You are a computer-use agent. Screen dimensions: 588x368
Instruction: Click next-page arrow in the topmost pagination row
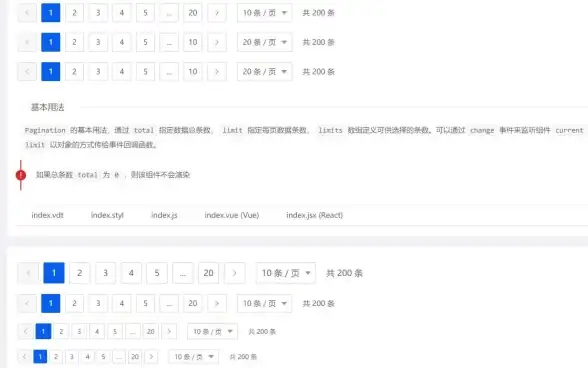[x=217, y=13]
